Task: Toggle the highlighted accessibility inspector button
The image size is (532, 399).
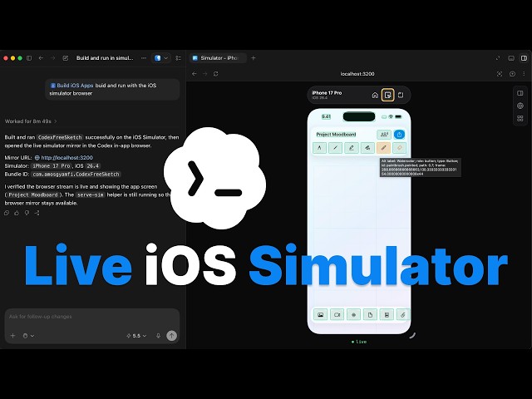Action: [x=388, y=95]
